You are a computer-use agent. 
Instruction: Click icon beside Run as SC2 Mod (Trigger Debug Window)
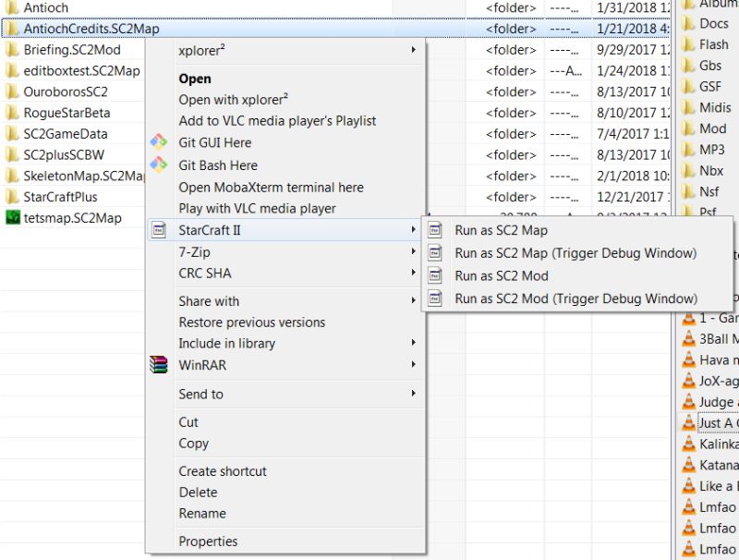[435, 298]
